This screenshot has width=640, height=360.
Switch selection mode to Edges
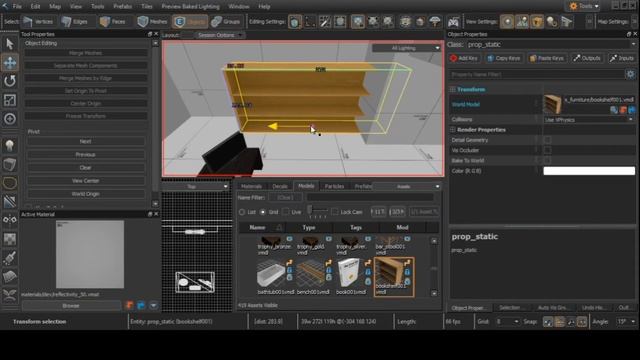pos(75,22)
